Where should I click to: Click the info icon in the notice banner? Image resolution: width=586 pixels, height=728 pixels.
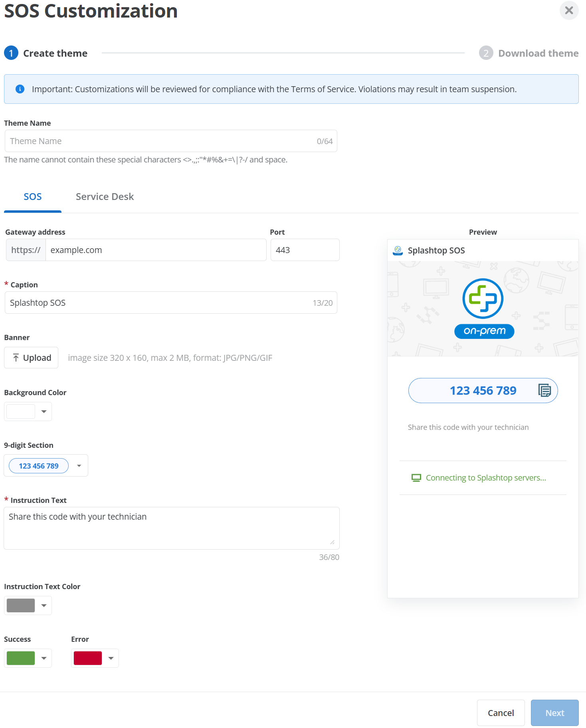pos(20,89)
